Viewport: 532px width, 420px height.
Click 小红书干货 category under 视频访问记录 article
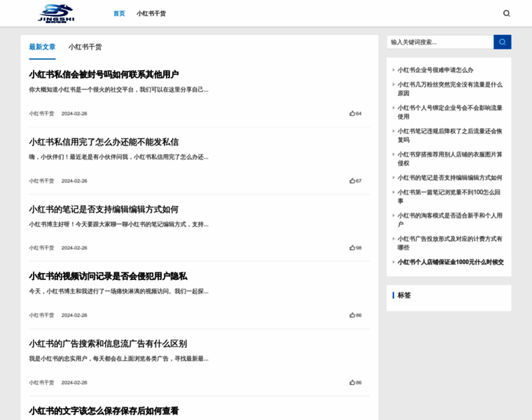coord(41,315)
